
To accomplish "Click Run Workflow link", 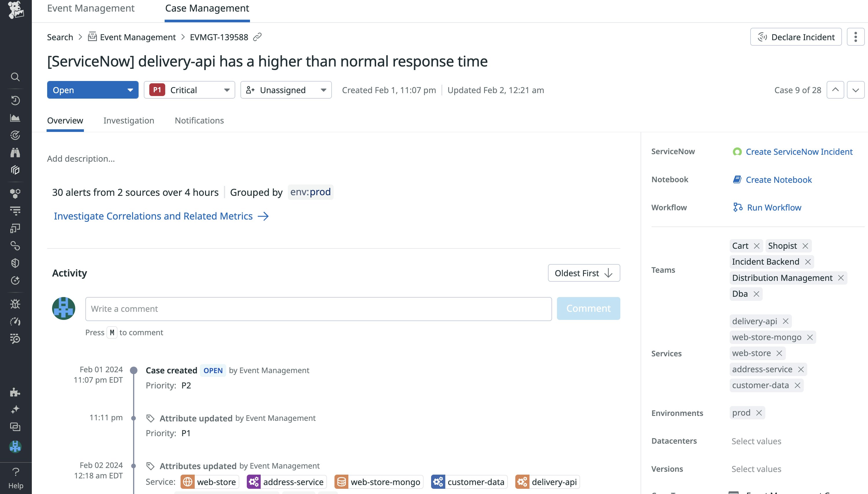I will pyautogui.click(x=767, y=208).
